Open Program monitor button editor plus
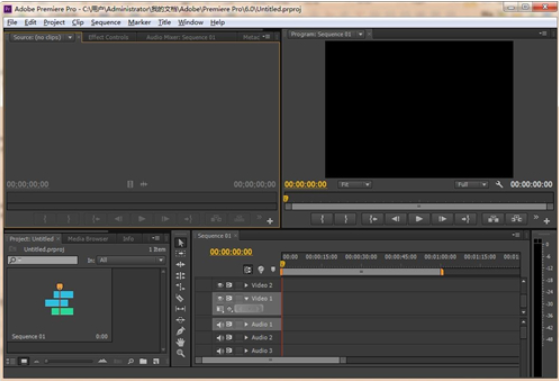The width and height of the screenshot is (559, 381). [x=547, y=221]
